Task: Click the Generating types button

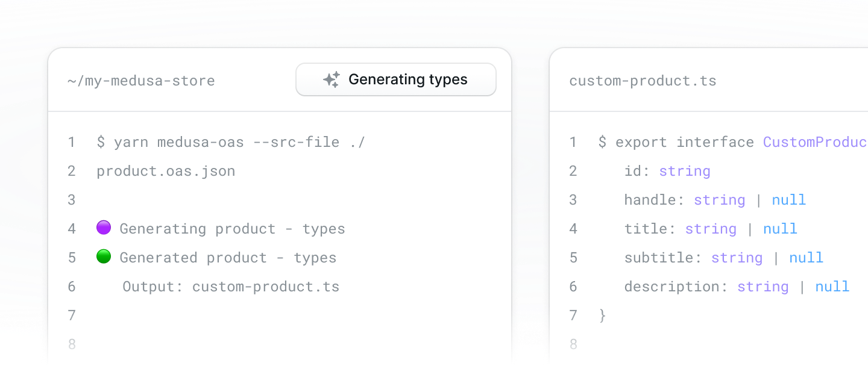Action: pyautogui.click(x=396, y=79)
